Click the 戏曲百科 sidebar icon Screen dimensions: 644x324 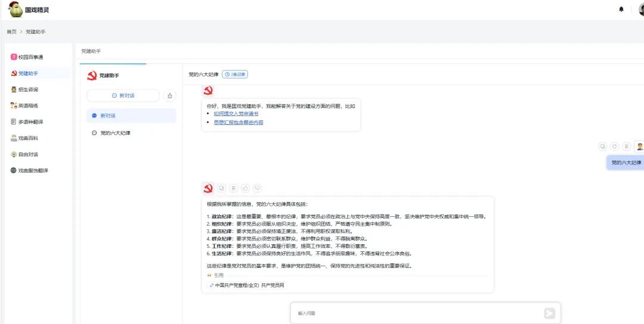point(14,138)
